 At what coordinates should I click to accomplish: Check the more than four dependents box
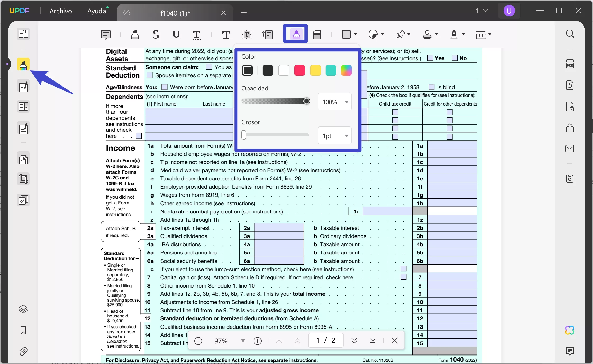(x=139, y=136)
